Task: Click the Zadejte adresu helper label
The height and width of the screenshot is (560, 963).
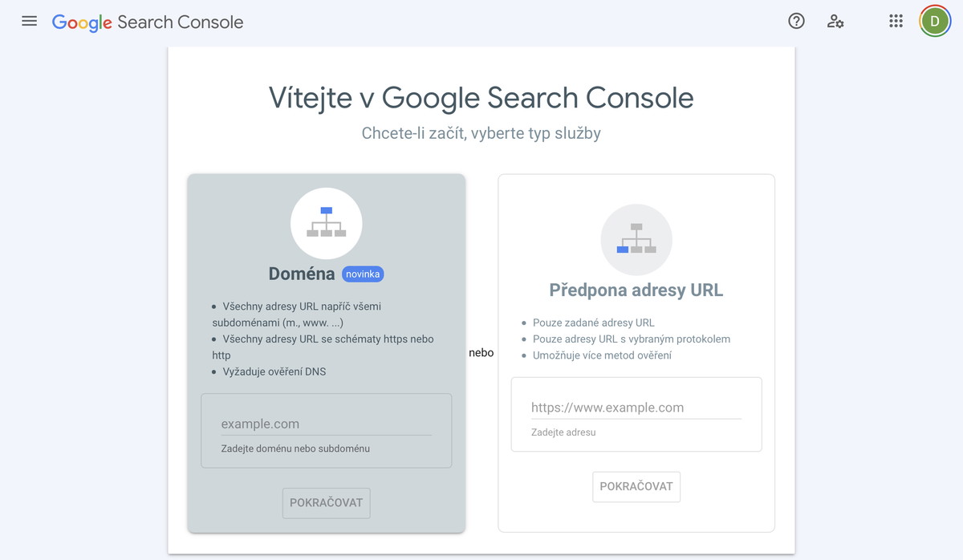Action: coord(563,432)
